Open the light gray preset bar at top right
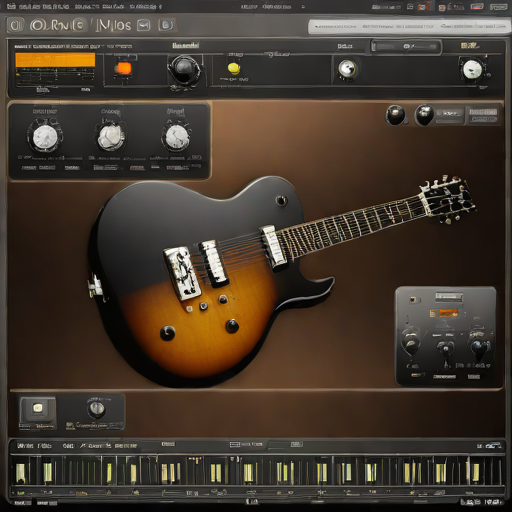This screenshot has height=512, width=512. pyautogui.click(x=408, y=26)
